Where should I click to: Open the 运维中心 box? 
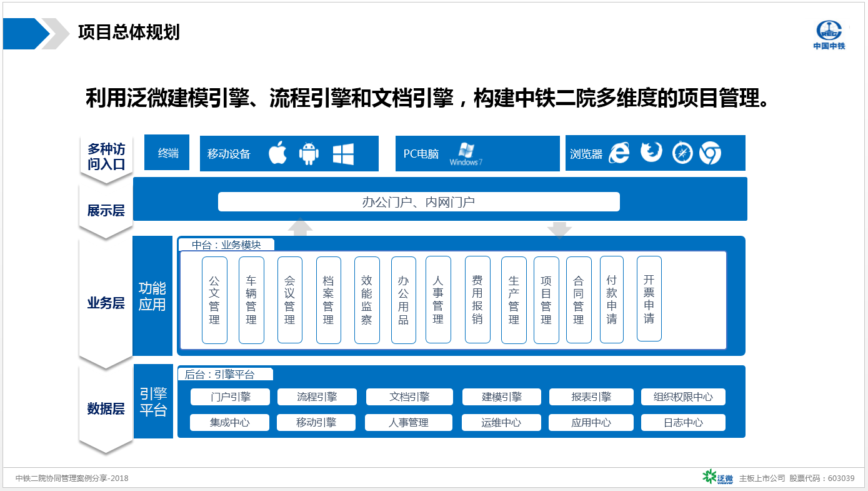[501, 422]
